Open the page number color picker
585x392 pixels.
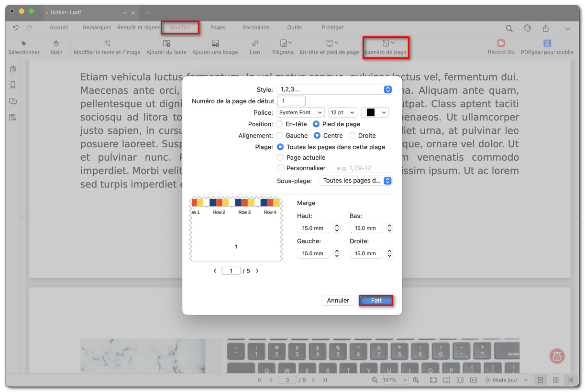coord(375,112)
